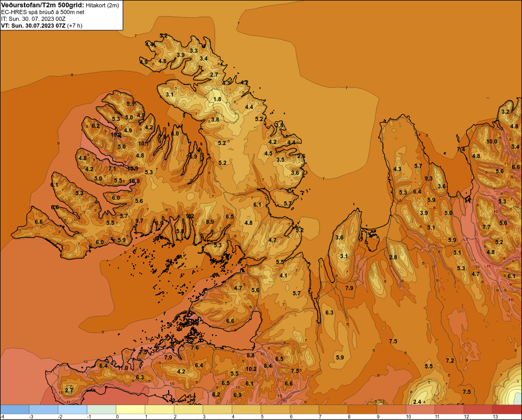The image size is (522, 420).
Task: Click the 4.1 temperature value
Action: coord(283,275)
